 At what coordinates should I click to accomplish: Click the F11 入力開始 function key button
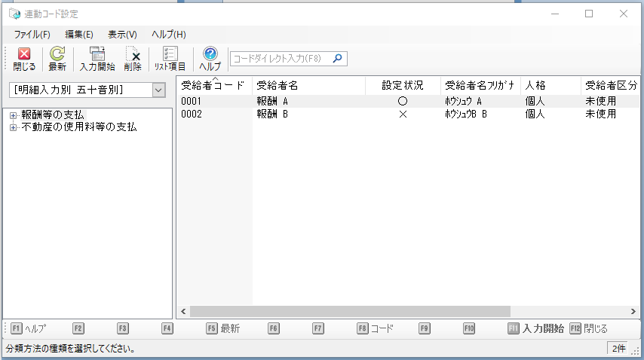point(536,328)
